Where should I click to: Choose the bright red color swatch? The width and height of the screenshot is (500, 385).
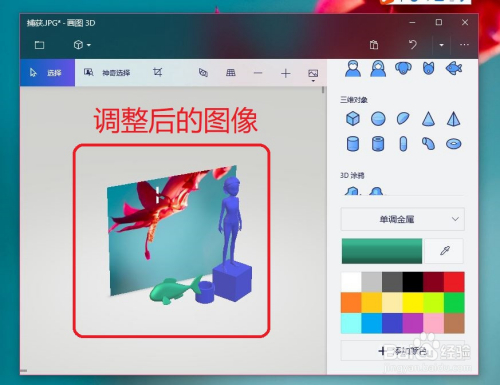pos(454,282)
